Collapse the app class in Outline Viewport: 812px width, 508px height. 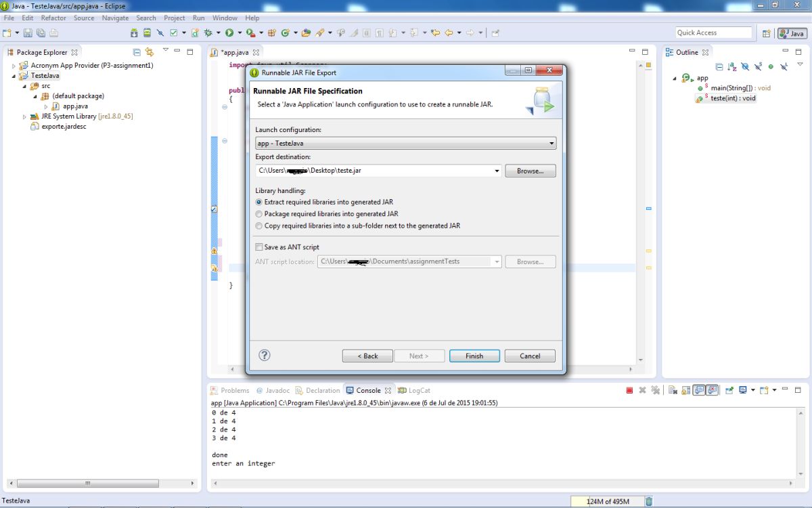click(x=674, y=79)
